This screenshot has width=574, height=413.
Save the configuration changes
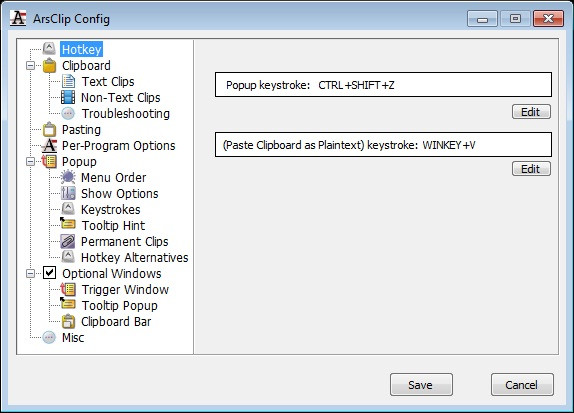421,385
